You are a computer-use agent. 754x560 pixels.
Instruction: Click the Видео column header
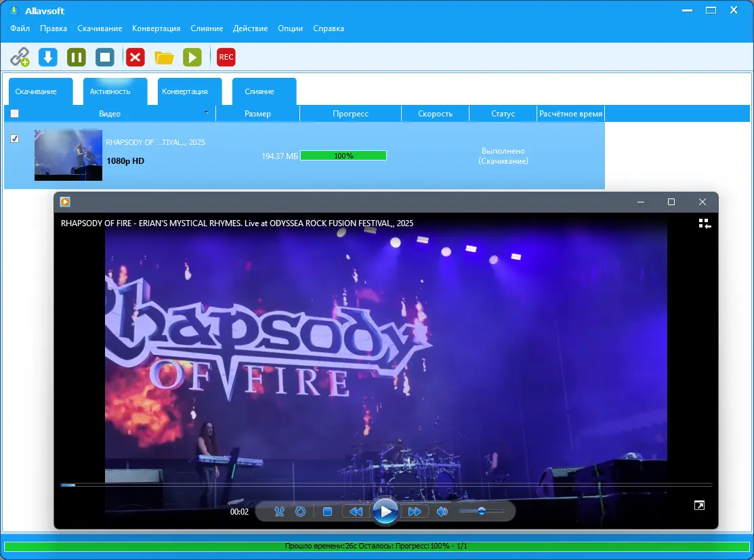[110, 114]
